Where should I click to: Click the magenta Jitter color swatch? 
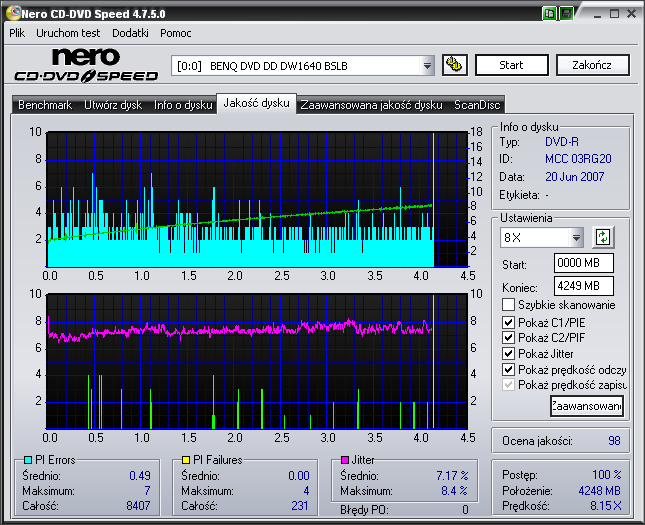coord(345,460)
